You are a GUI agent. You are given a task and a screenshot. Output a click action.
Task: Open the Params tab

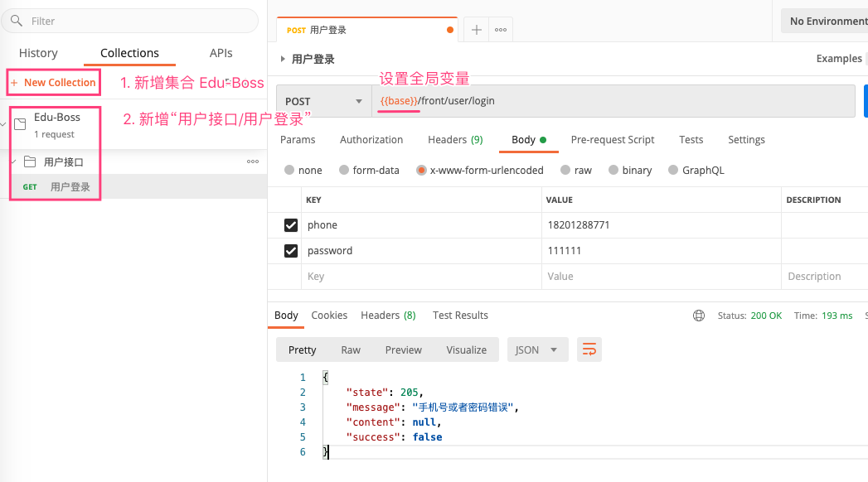pyautogui.click(x=298, y=140)
